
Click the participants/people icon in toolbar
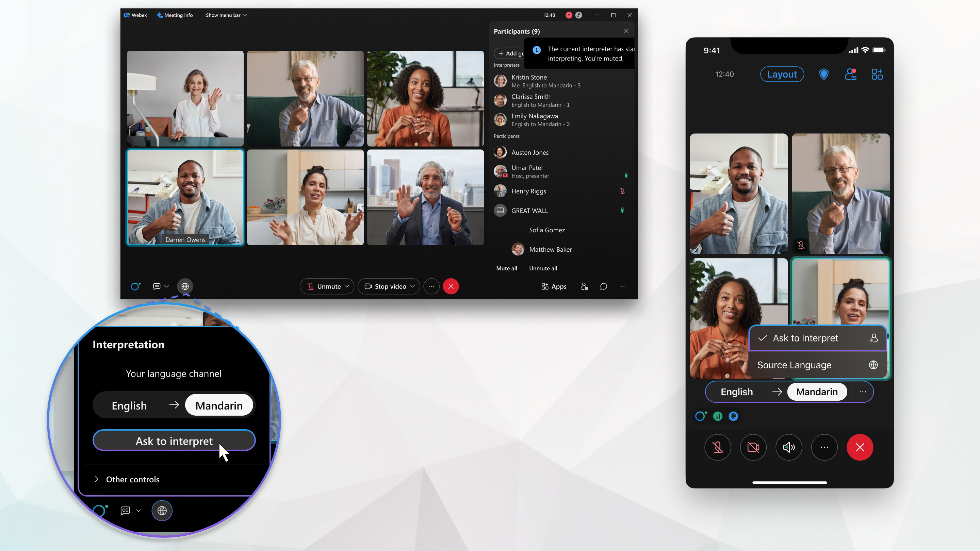pyautogui.click(x=584, y=286)
